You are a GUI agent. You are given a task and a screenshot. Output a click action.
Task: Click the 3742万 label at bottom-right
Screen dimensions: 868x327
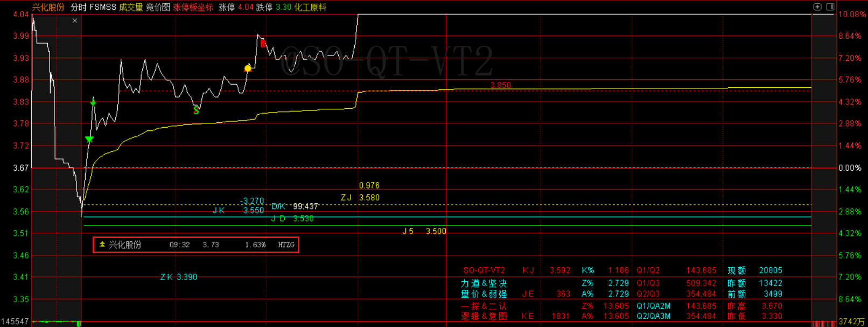coord(851,322)
